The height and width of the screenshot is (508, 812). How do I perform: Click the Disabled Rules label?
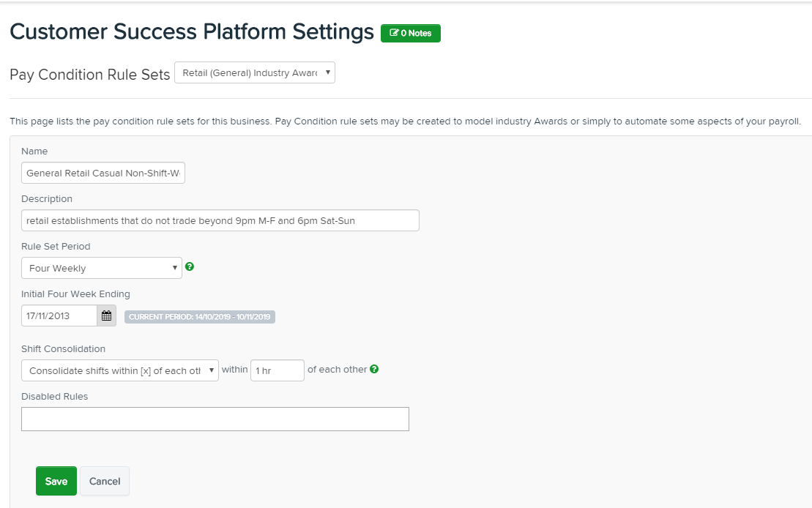pos(54,397)
